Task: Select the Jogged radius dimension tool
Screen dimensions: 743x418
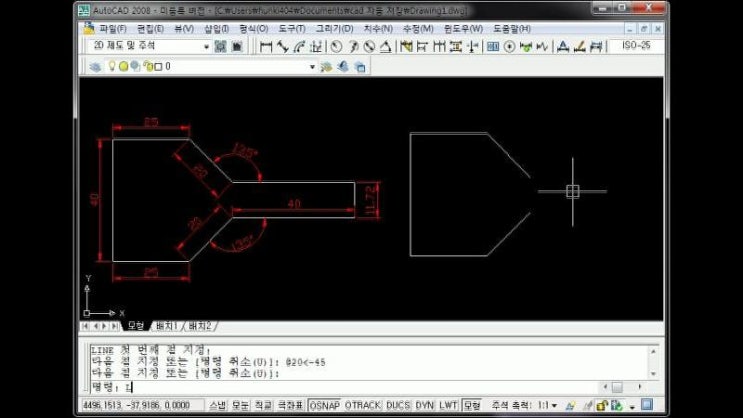Action: point(353,46)
